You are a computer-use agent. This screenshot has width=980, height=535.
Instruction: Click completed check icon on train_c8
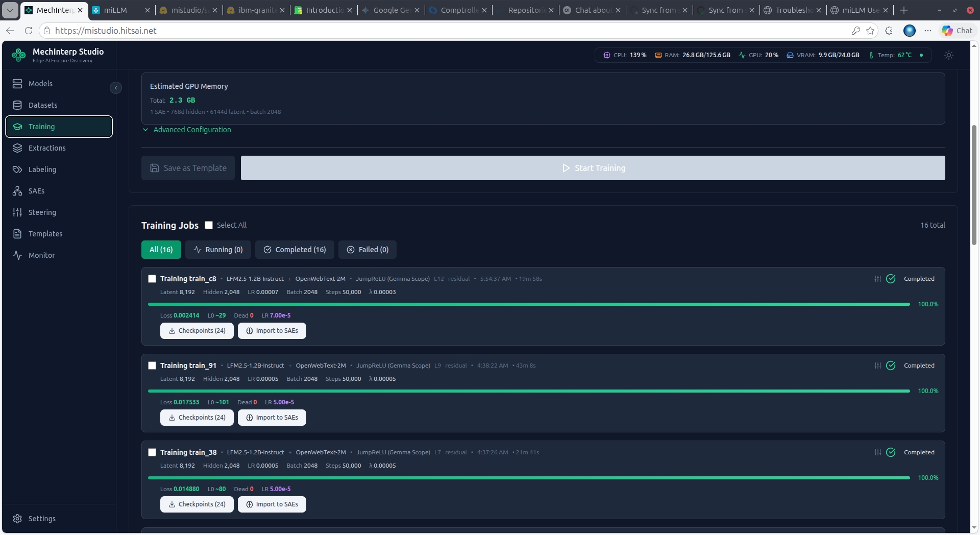[891, 279]
